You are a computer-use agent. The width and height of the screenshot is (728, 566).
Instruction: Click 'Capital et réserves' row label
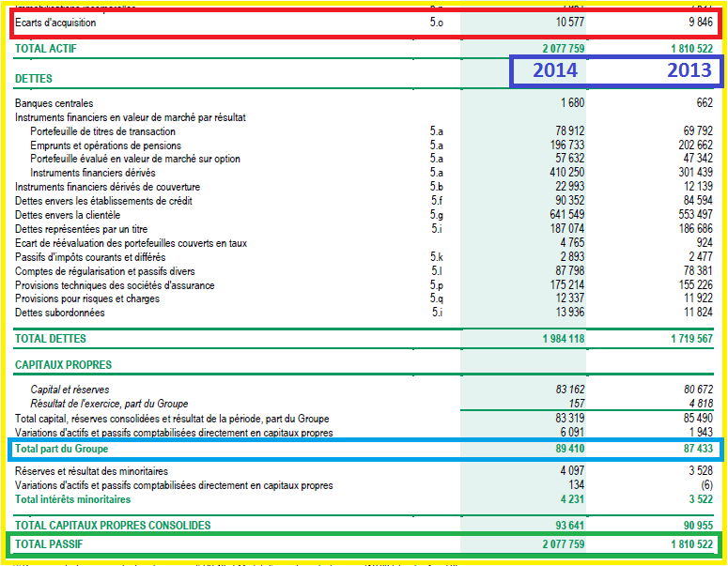point(70,390)
